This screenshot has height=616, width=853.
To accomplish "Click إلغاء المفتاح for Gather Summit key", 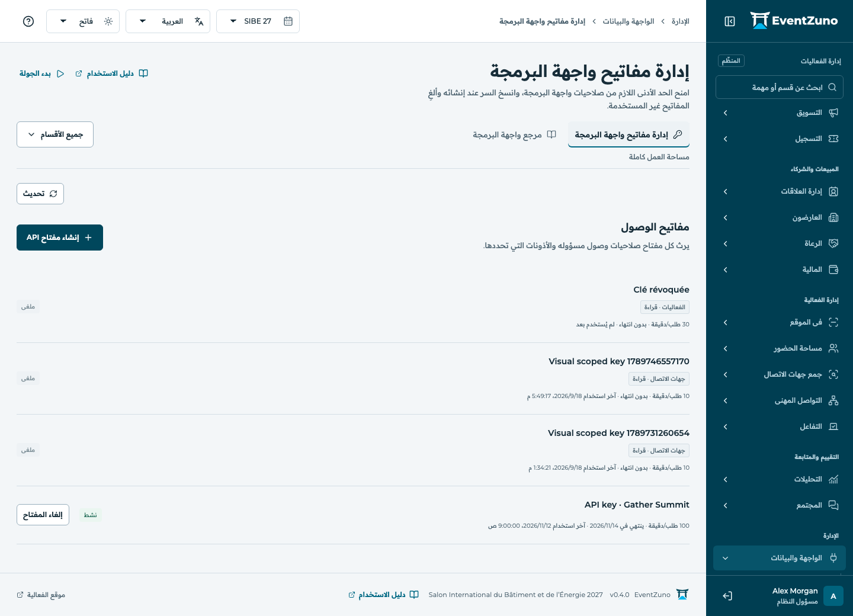I will pos(43,515).
